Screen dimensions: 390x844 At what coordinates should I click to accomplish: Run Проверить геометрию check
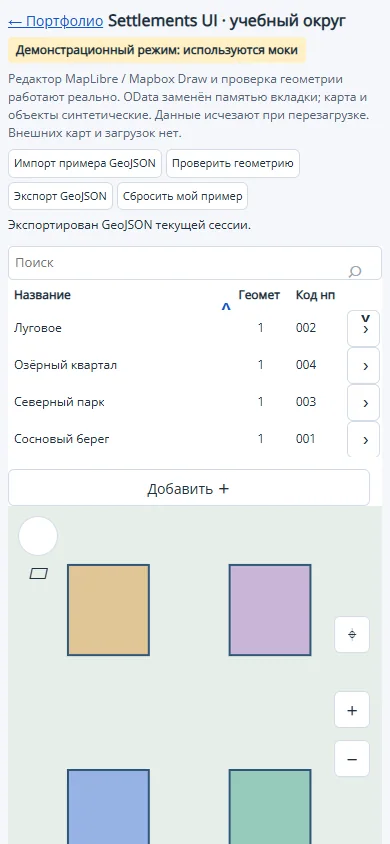[232, 163]
